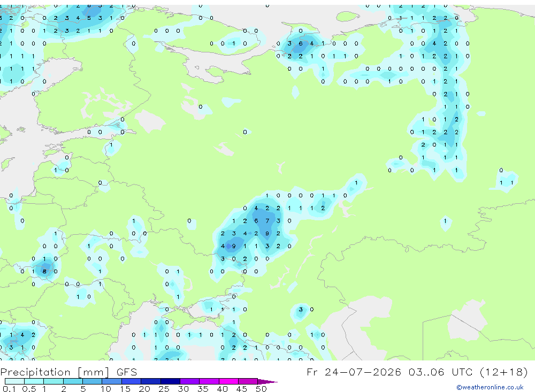The image size is (535, 392).
Task: Select the forecast date "Fr 24-07-2026 03..06 UTC (12+18)"
Action: pyautogui.click(x=417, y=372)
